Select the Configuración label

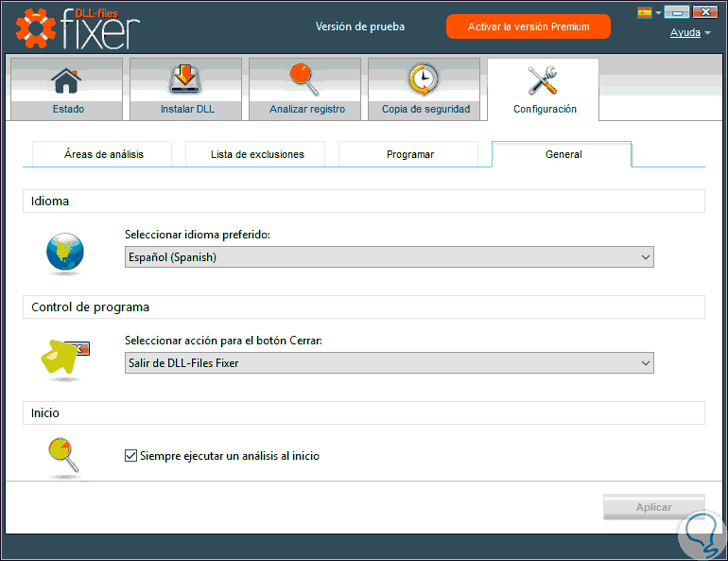(546, 109)
